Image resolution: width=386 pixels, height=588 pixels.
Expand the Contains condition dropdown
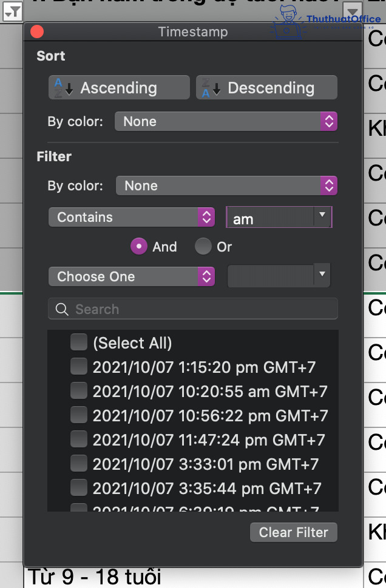(x=132, y=217)
